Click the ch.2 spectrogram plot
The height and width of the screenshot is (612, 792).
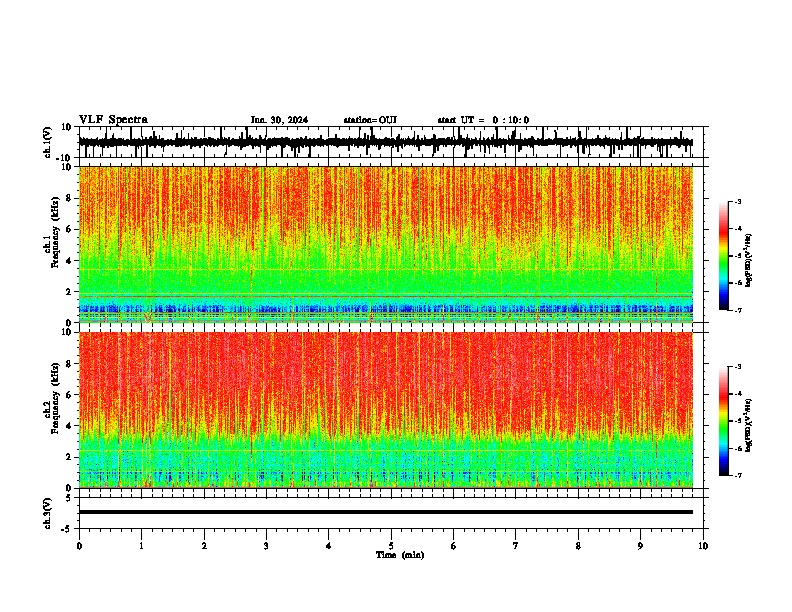click(386, 410)
